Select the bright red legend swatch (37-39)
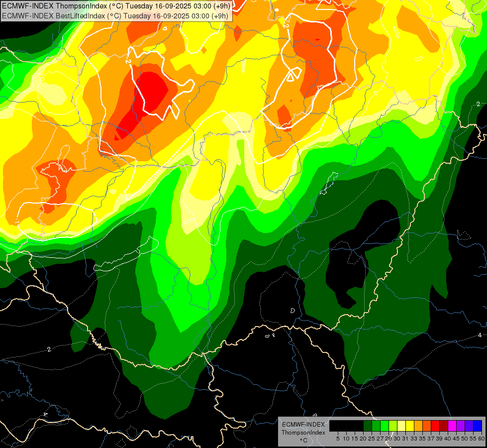 (x=435, y=426)
